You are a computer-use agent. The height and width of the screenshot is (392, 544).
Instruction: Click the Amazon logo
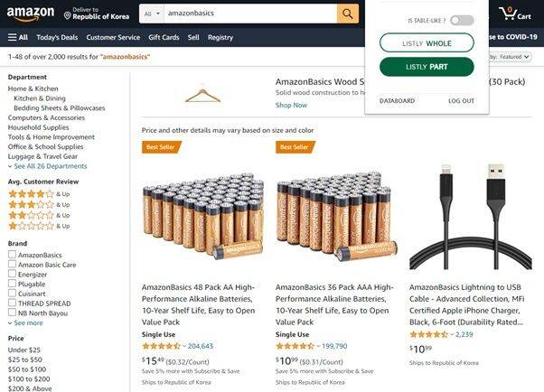pyautogui.click(x=29, y=14)
